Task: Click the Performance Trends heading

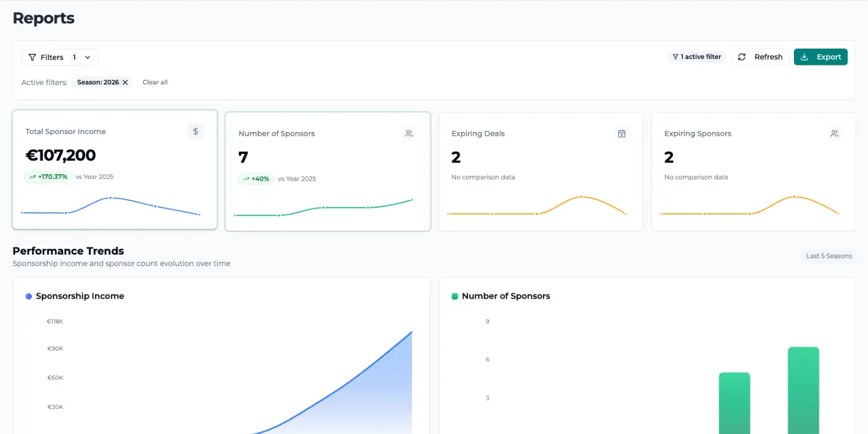Action: click(68, 251)
